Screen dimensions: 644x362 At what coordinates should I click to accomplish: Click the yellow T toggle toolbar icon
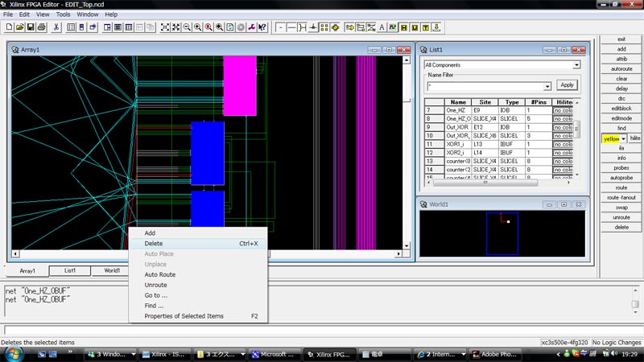click(426, 27)
